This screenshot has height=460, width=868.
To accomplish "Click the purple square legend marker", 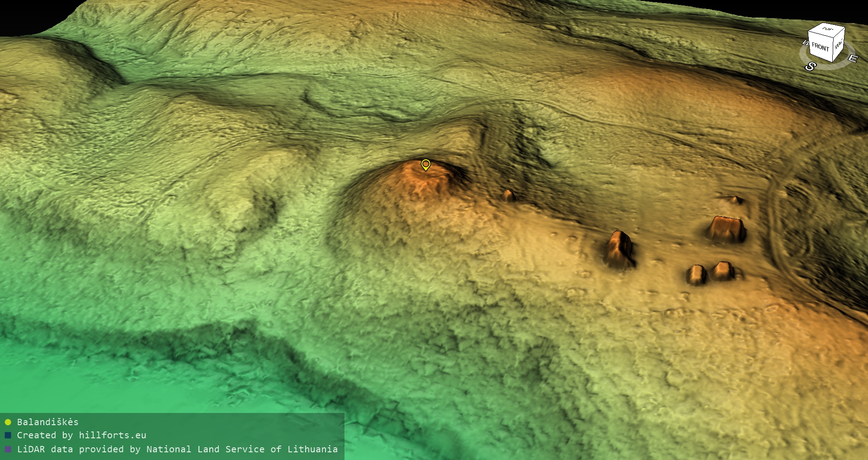I will 8,450.
